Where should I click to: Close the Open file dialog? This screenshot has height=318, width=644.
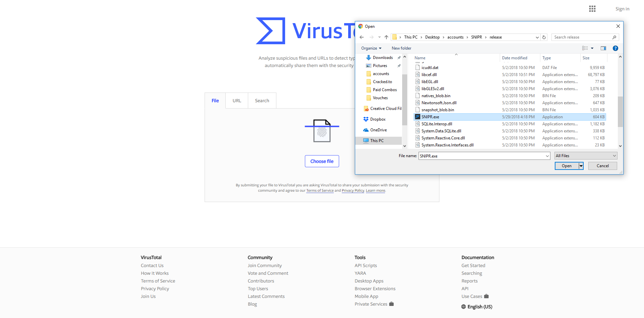click(618, 26)
